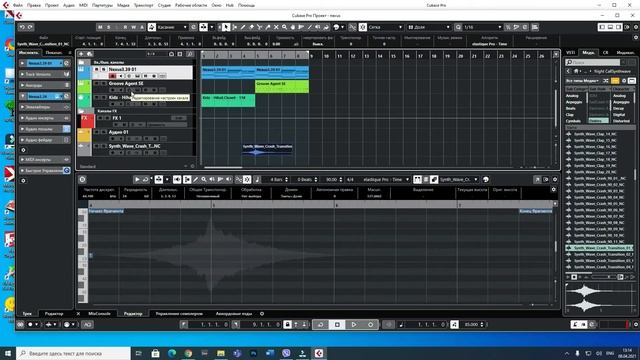This screenshot has height=360, width=640.
Task: Select the Glue tool
Action: [268, 27]
